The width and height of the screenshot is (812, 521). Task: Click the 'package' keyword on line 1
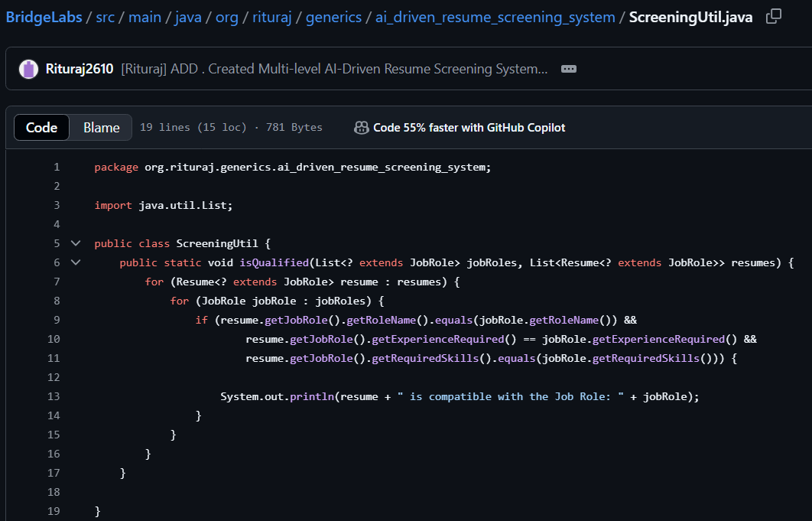pos(116,167)
